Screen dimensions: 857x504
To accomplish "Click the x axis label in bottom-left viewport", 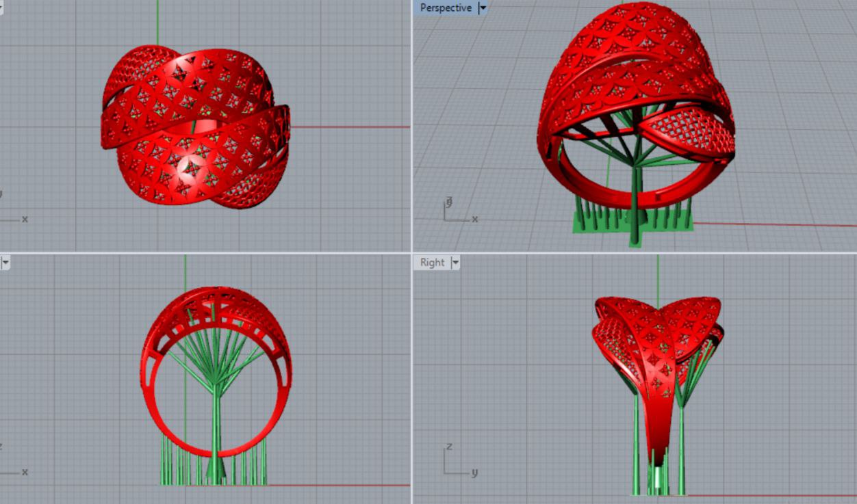I will point(25,472).
